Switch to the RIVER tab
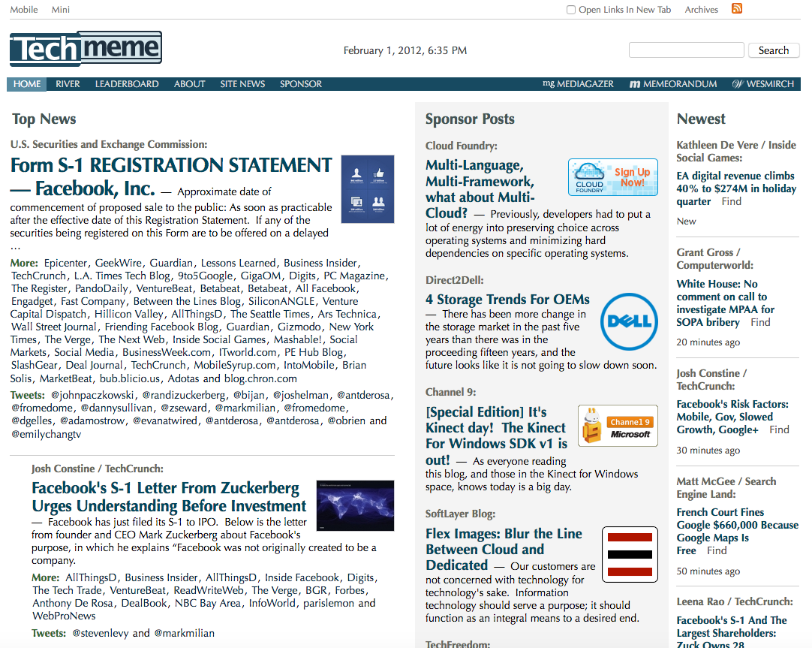812x648 pixels. coord(68,83)
